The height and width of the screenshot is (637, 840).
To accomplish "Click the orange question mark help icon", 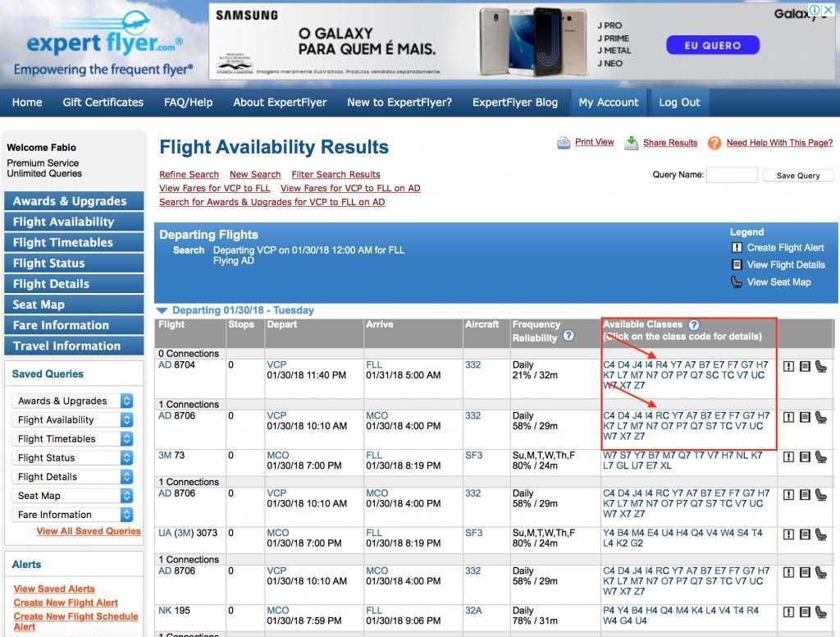I will [714, 143].
